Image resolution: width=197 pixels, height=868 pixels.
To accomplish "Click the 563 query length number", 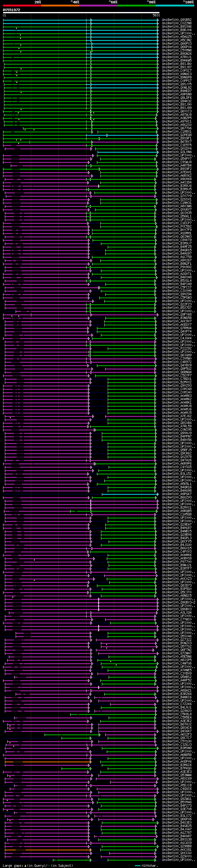I will (155, 15).
